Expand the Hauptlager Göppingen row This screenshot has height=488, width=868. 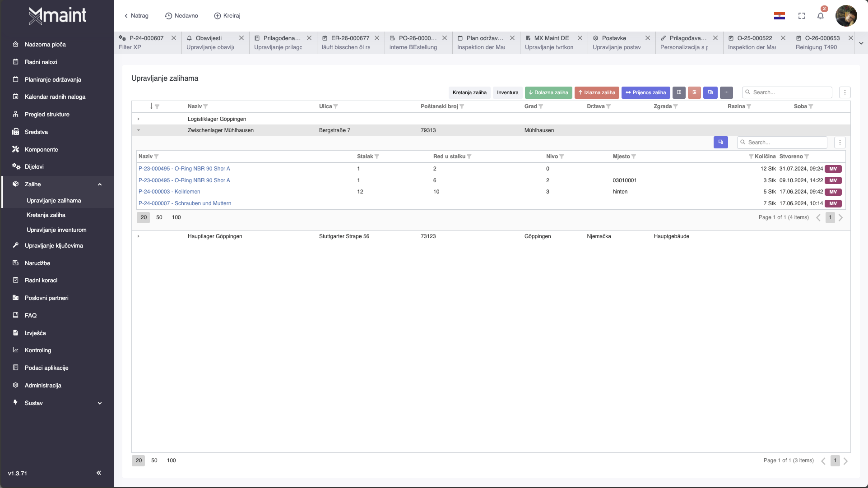[139, 236]
